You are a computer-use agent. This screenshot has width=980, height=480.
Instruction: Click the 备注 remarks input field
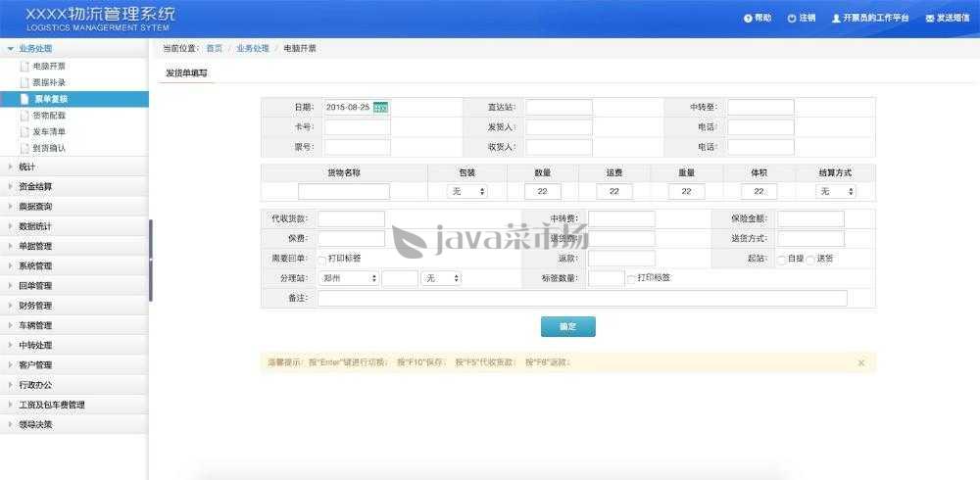tap(582, 299)
